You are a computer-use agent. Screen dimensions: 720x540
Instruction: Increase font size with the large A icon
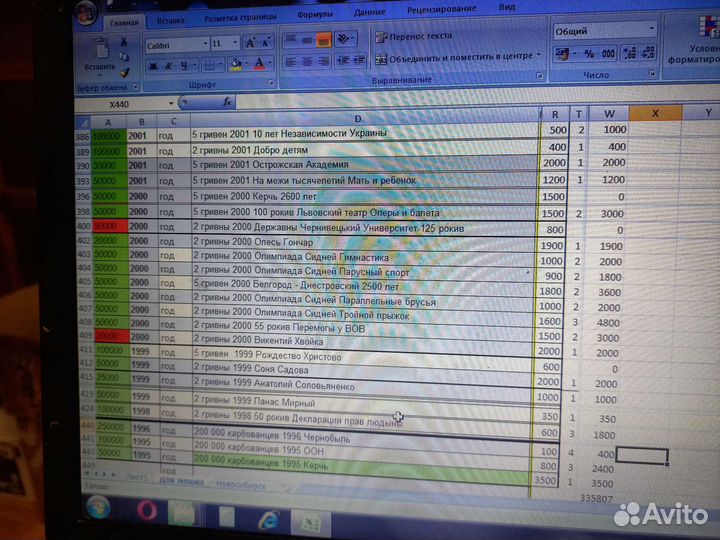click(251, 45)
